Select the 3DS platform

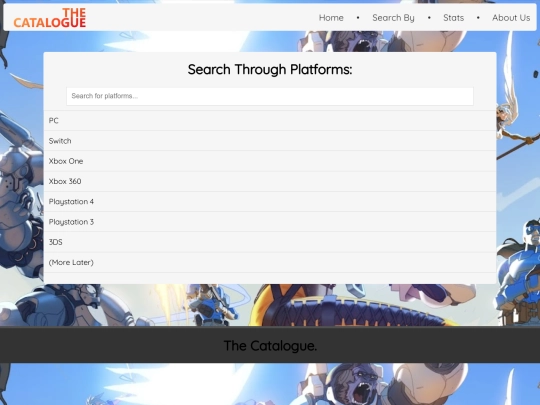pos(270,242)
